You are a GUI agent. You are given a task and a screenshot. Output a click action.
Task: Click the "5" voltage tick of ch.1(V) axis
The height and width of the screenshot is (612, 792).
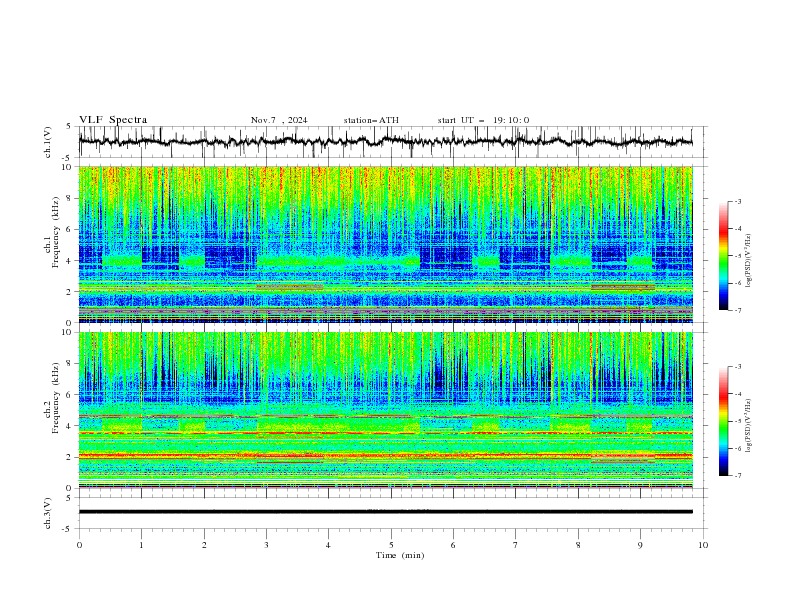(71, 127)
